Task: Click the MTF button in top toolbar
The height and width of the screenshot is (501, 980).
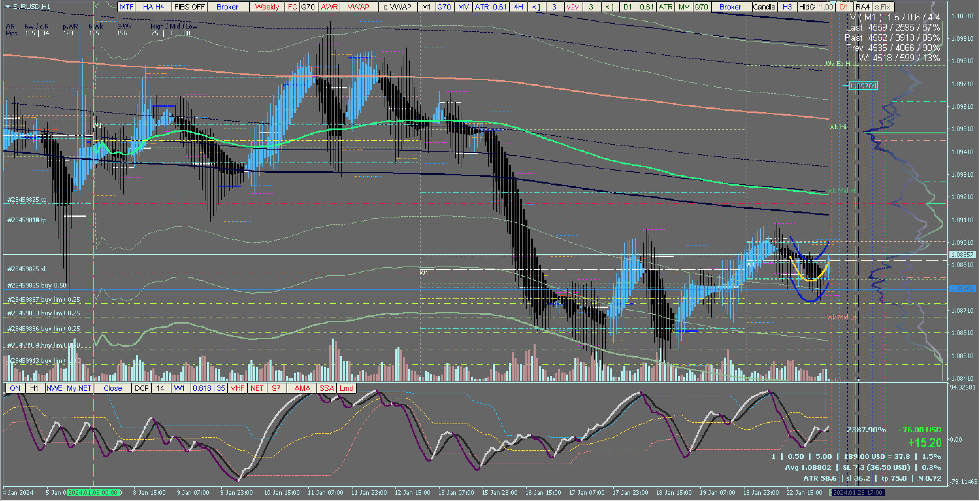Action: click(x=126, y=7)
